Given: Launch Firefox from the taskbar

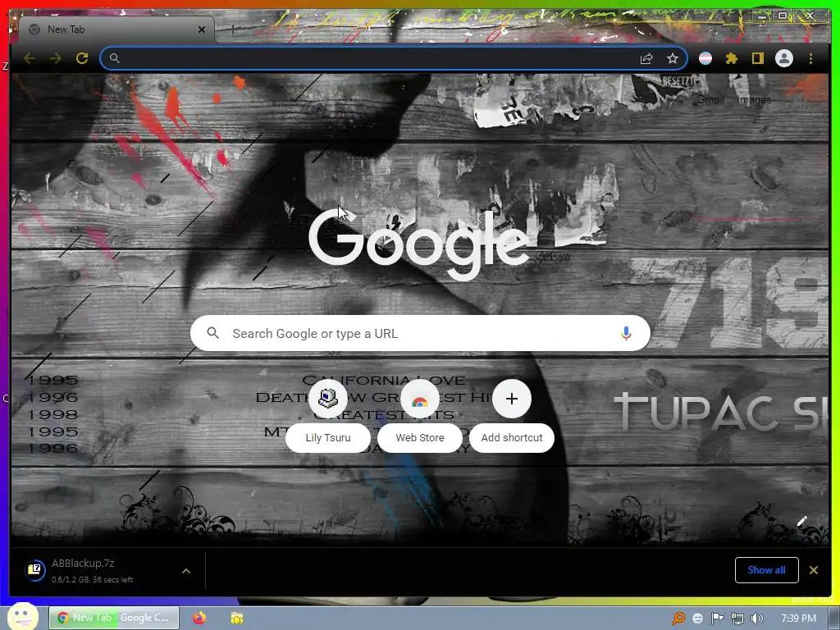Looking at the screenshot, I should [x=199, y=618].
